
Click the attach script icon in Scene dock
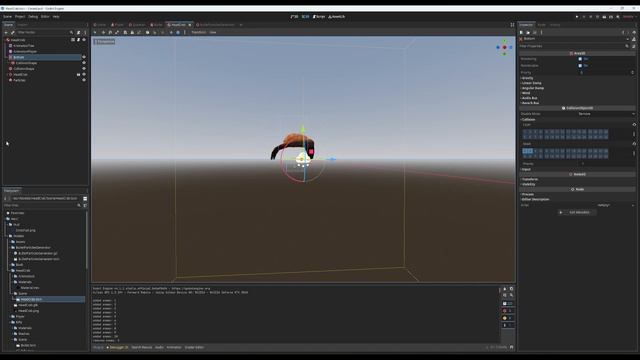point(78,32)
